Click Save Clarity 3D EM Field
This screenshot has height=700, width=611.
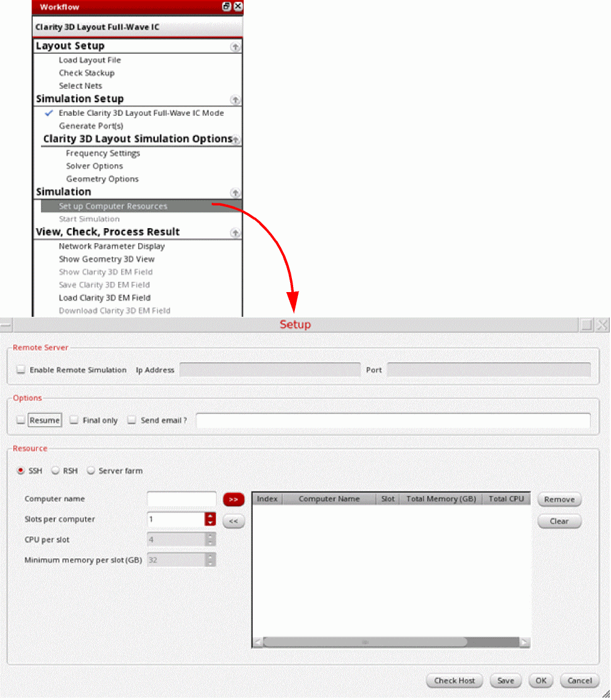[x=104, y=285]
